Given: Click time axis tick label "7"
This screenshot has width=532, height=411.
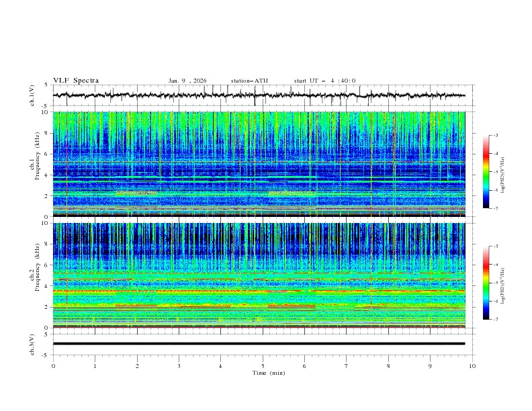Looking at the screenshot, I should (x=347, y=366).
